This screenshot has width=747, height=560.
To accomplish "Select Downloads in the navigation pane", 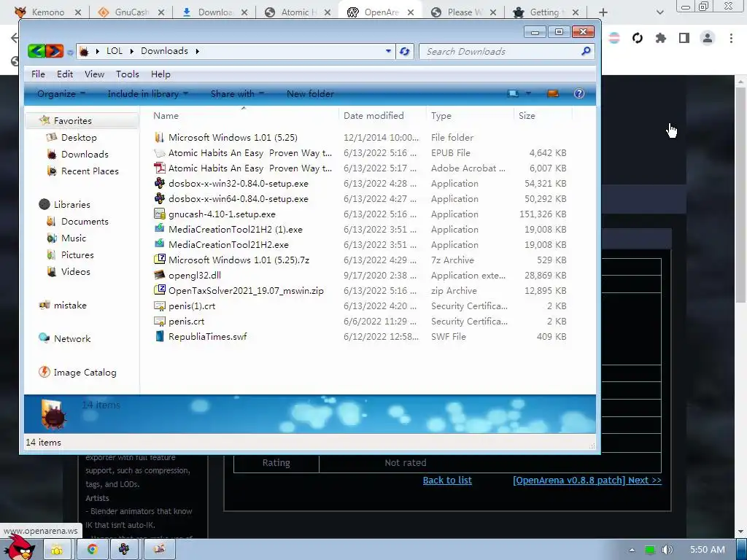I will click(85, 155).
